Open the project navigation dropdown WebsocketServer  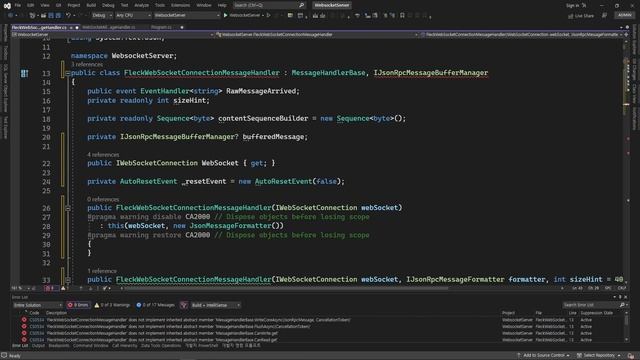pos(112,35)
